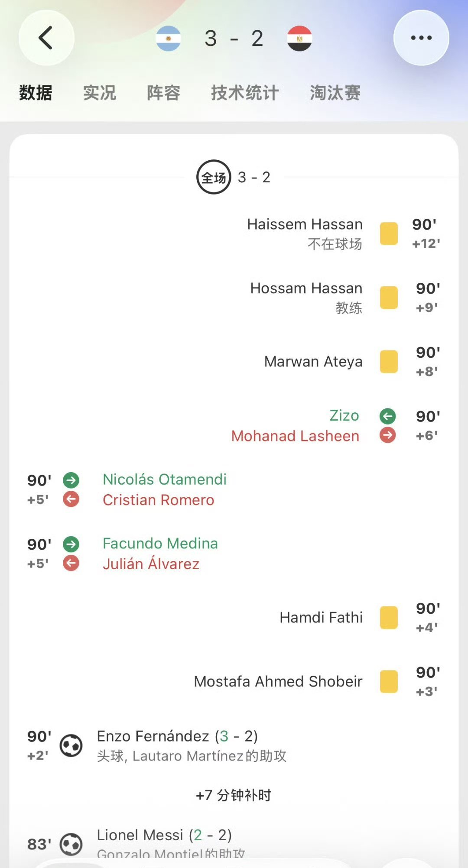Tap the Egypt flag icon

299,39
